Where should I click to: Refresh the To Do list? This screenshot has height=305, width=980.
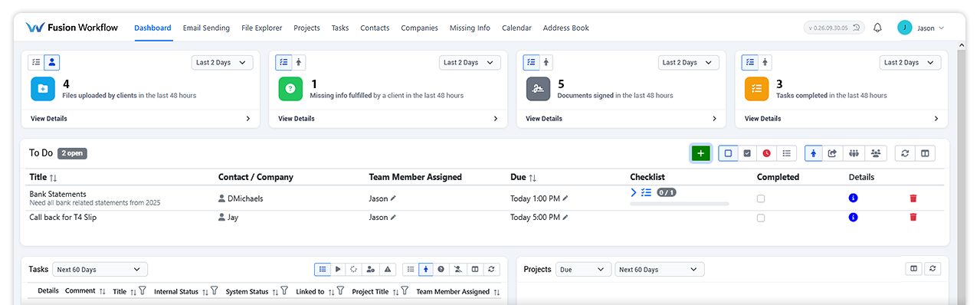905,153
